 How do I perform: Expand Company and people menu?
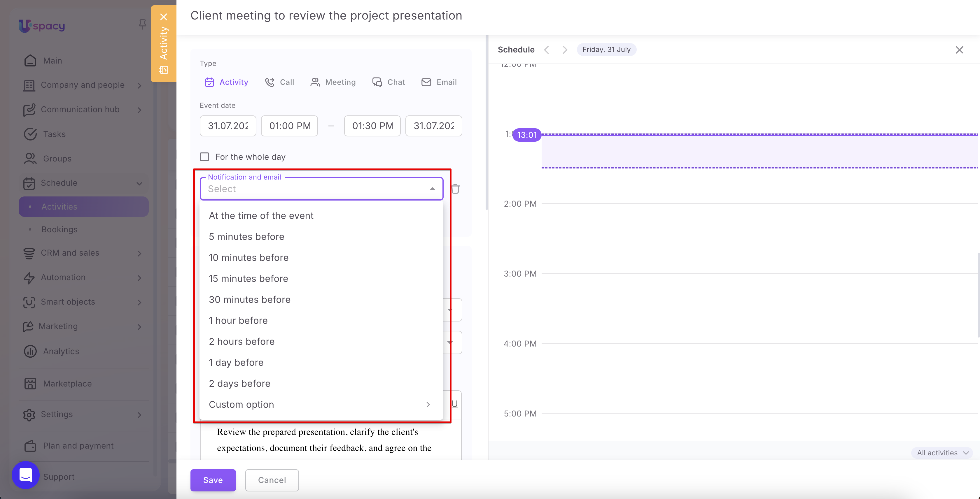click(140, 85)
